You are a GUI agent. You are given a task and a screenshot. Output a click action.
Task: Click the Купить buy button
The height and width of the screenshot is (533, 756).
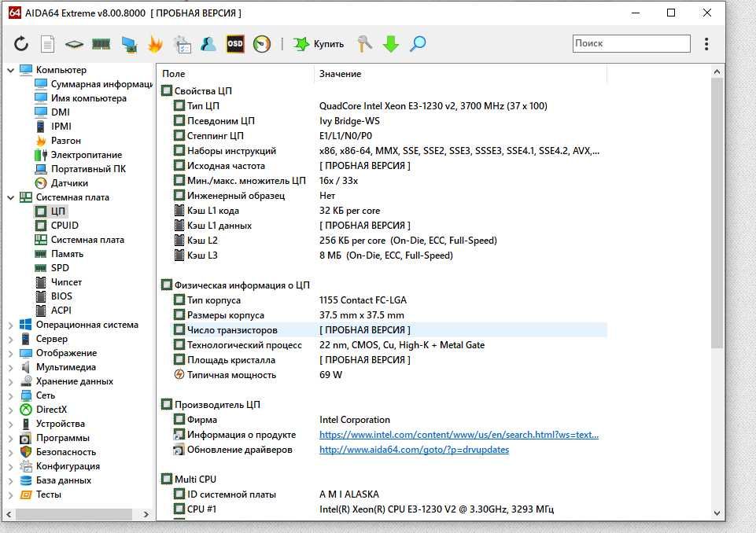click(319, 44)
